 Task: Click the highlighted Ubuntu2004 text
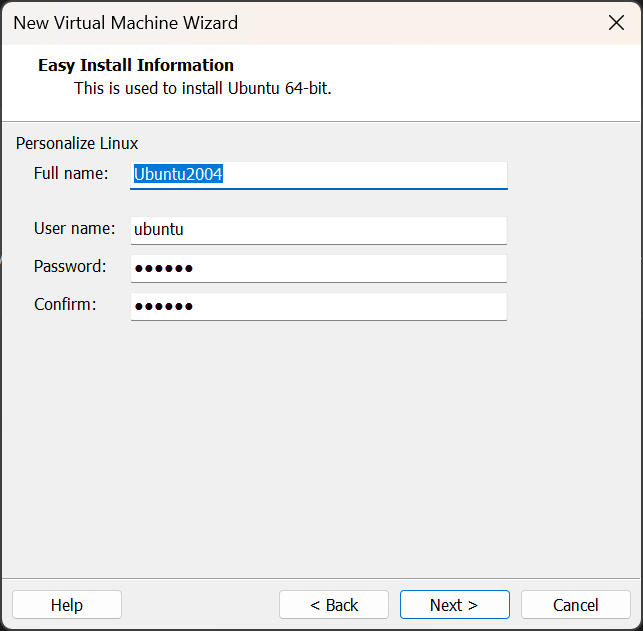point(178,174)
